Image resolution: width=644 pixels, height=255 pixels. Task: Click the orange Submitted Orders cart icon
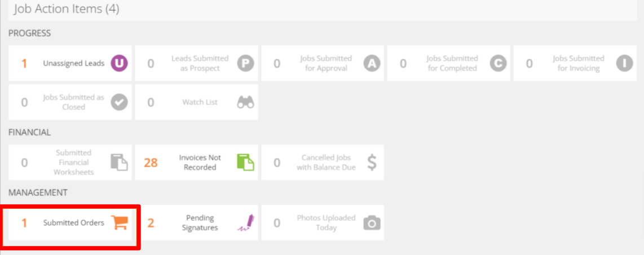pyautogui.click(x=120, y=222)
